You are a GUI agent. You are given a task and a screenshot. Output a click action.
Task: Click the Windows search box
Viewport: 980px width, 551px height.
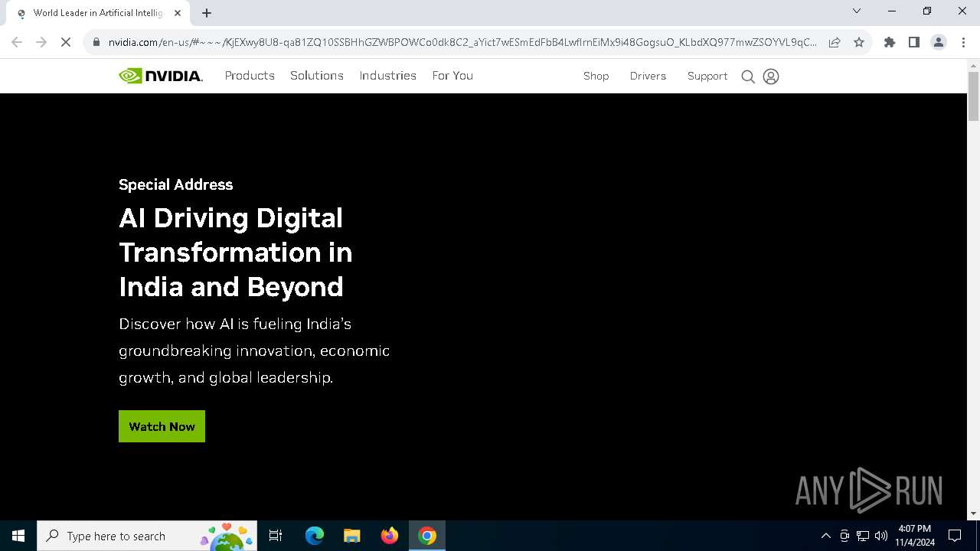tap(146, 536)
